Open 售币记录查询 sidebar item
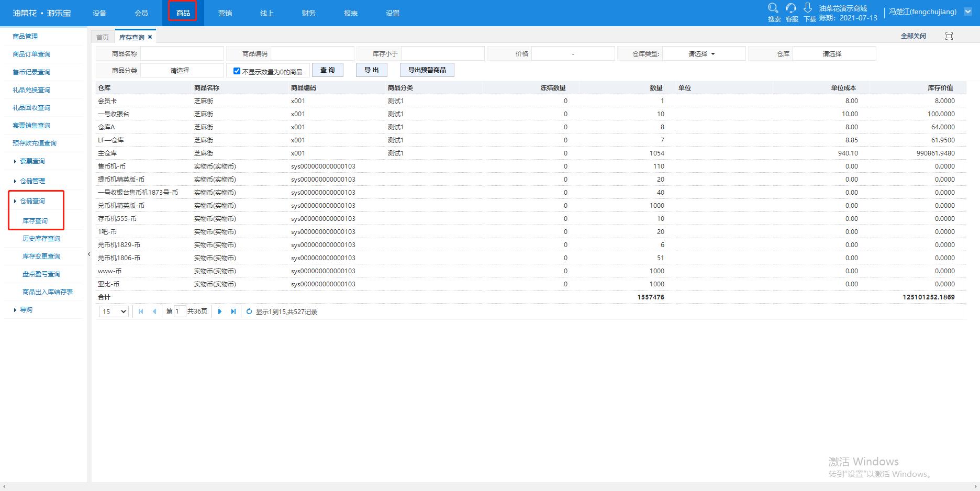 pyautogui.click(x=31, y=72)
